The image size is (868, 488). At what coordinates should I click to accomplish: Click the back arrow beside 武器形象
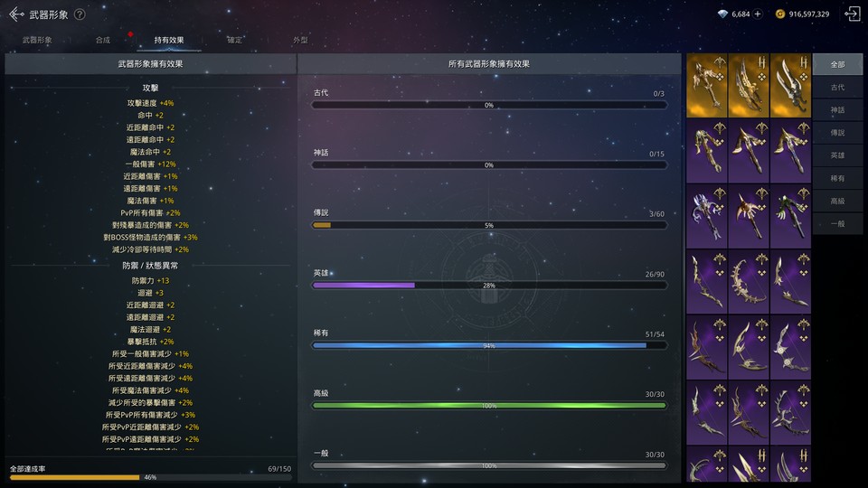16,14
